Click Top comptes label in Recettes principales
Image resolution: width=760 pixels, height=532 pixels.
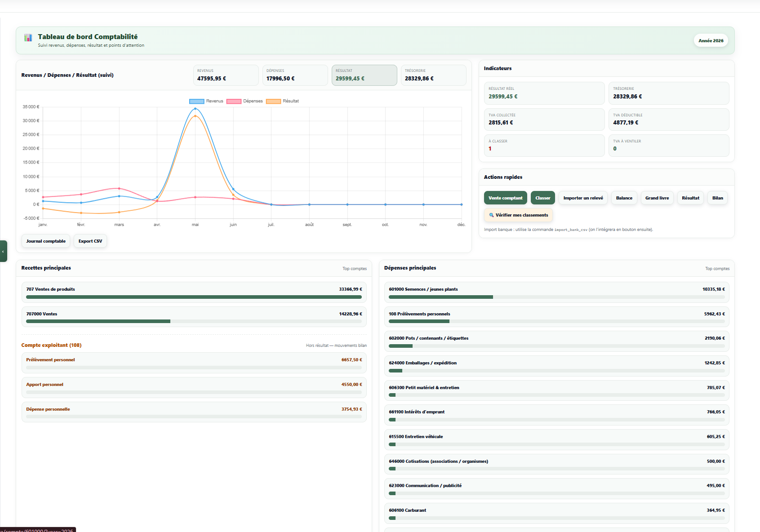tap(355, 269)
